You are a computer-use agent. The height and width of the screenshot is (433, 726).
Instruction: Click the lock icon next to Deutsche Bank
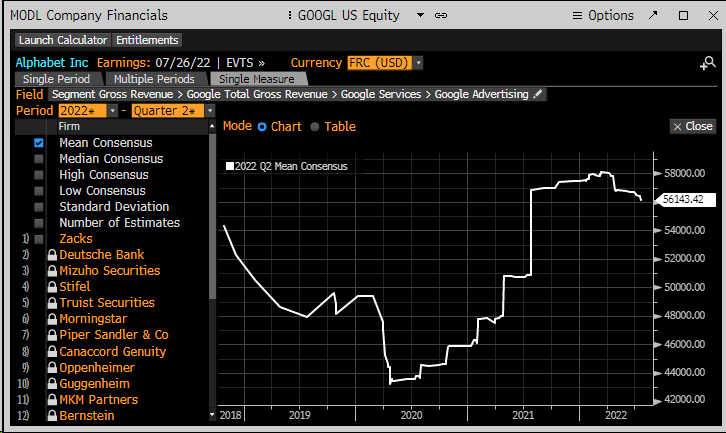(52, 255)
